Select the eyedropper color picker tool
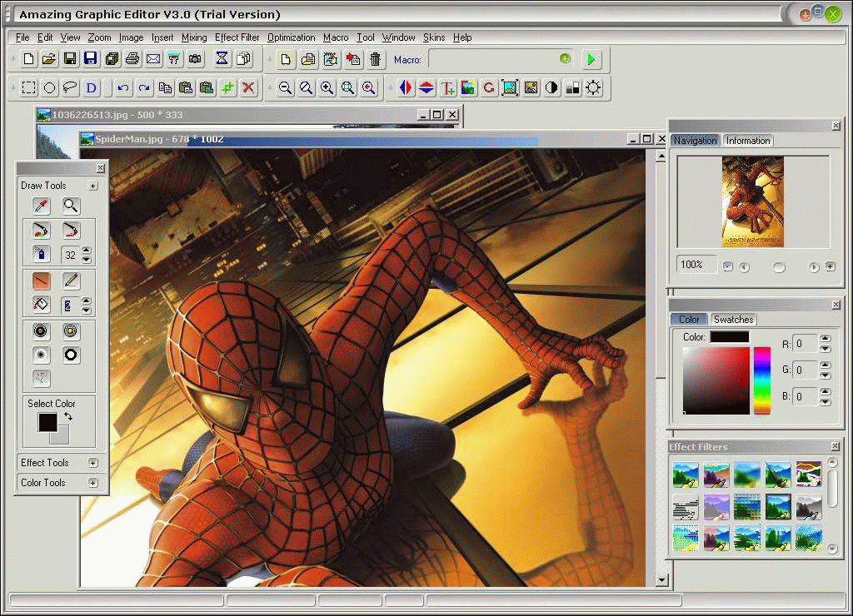The width and height of the screenshot is (853, 616). [41, 206]
